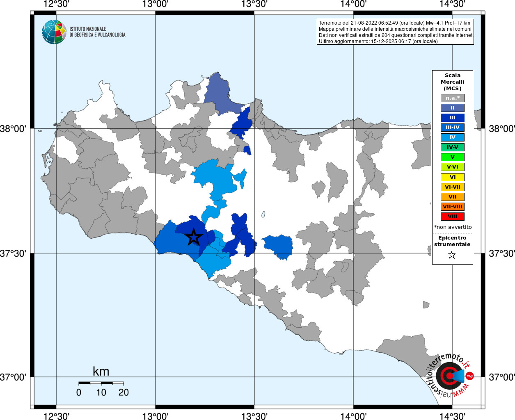Select the bright green V legend swatch
The image size is (515, 420).
453,157
